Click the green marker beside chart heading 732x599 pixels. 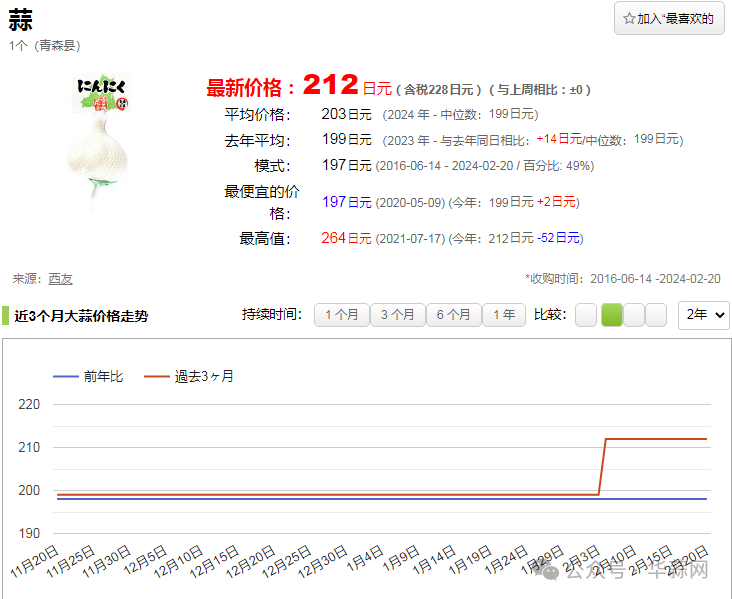pos(6,316)
